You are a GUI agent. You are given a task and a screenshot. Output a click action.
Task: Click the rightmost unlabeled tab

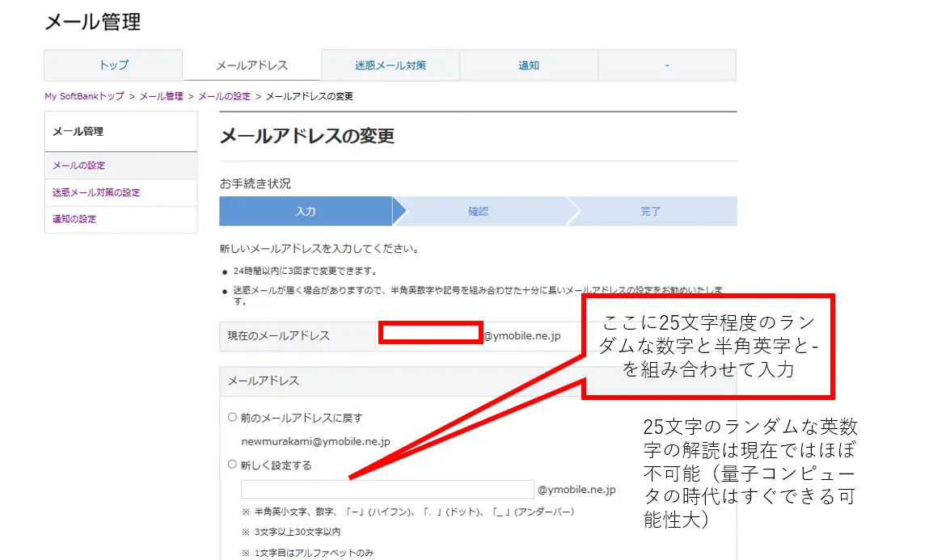point(667,65)
